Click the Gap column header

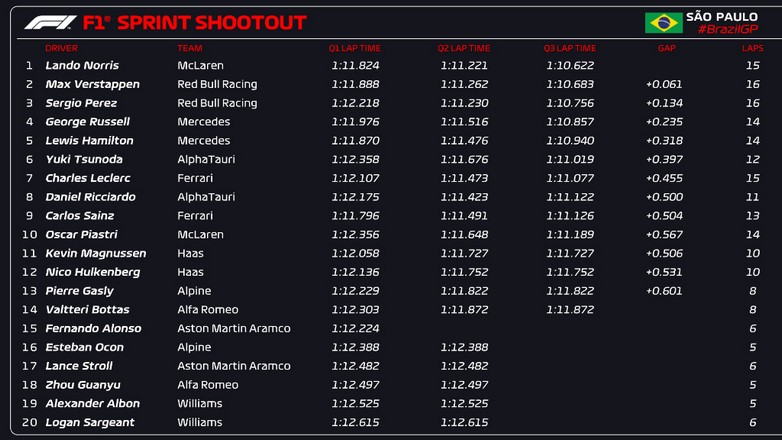pyautogui.click(x=666, y=48)
